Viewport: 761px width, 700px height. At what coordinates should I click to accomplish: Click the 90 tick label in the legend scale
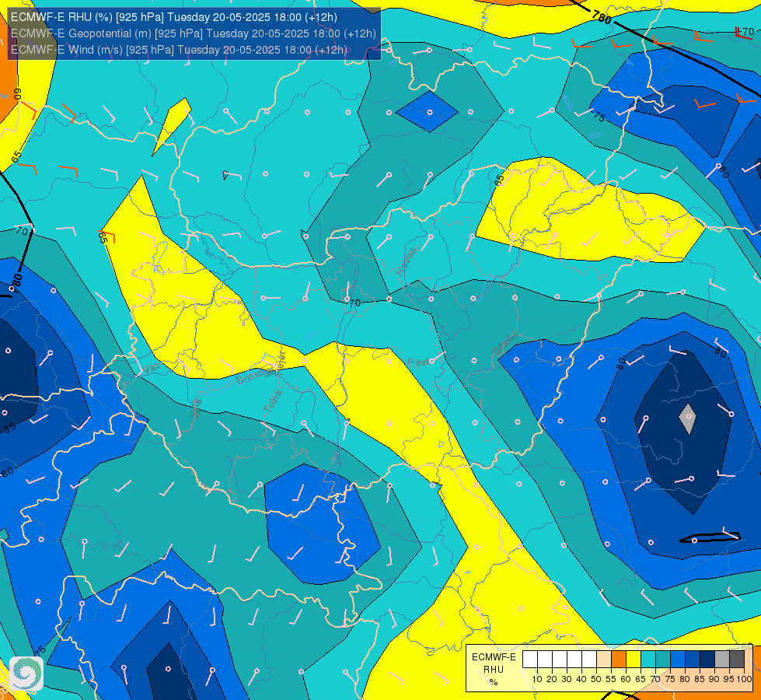click(714, 679)
